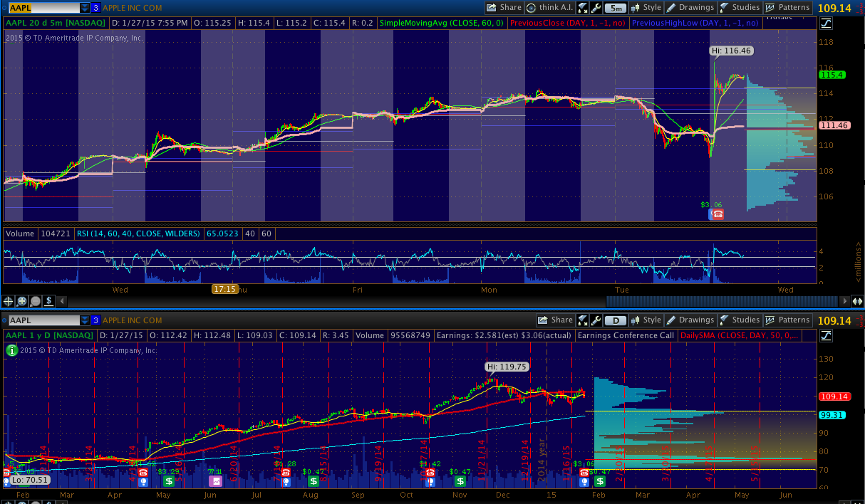The height and width of the screenshot is (504, 865).
Task: Click the crosshair pan tool icon
Action: [9, 301]
